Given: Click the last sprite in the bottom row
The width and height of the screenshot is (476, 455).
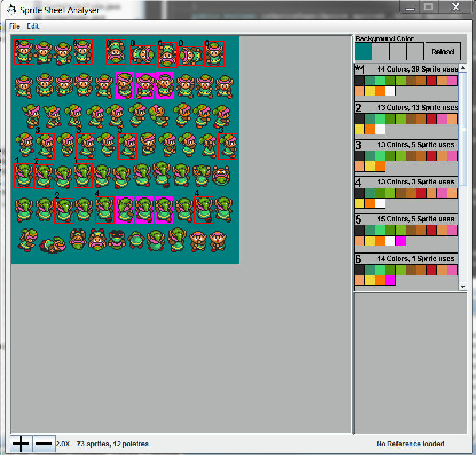Looking at the screenshot, I should coord(218,241).
